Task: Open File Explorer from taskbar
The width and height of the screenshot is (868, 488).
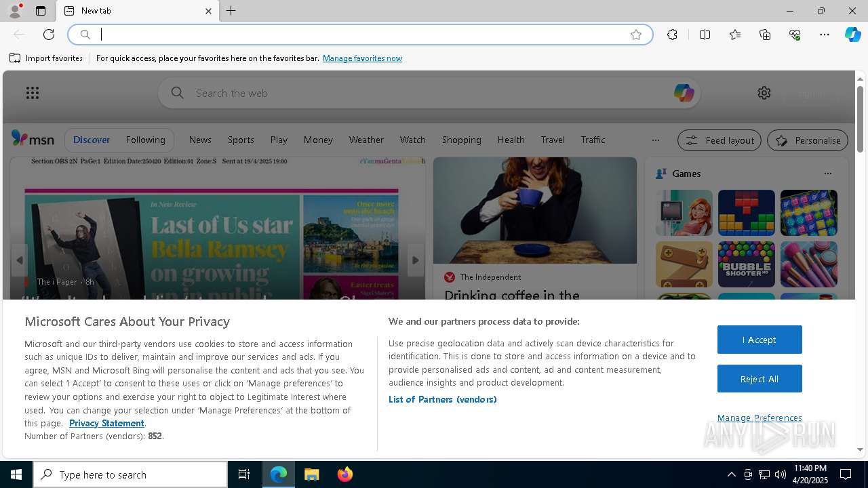Action: (x=312, y=474)
